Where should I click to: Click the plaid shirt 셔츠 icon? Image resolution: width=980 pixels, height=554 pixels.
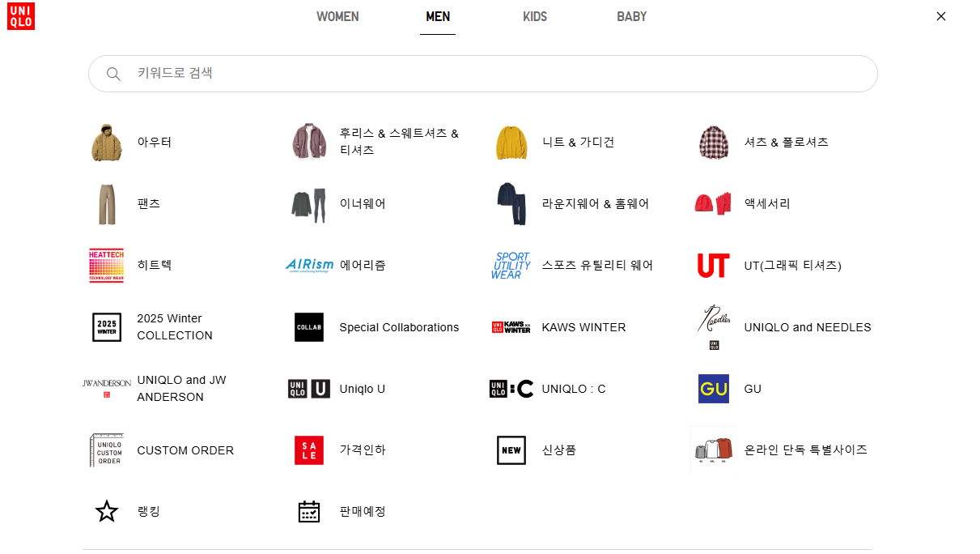click(714, 143)
